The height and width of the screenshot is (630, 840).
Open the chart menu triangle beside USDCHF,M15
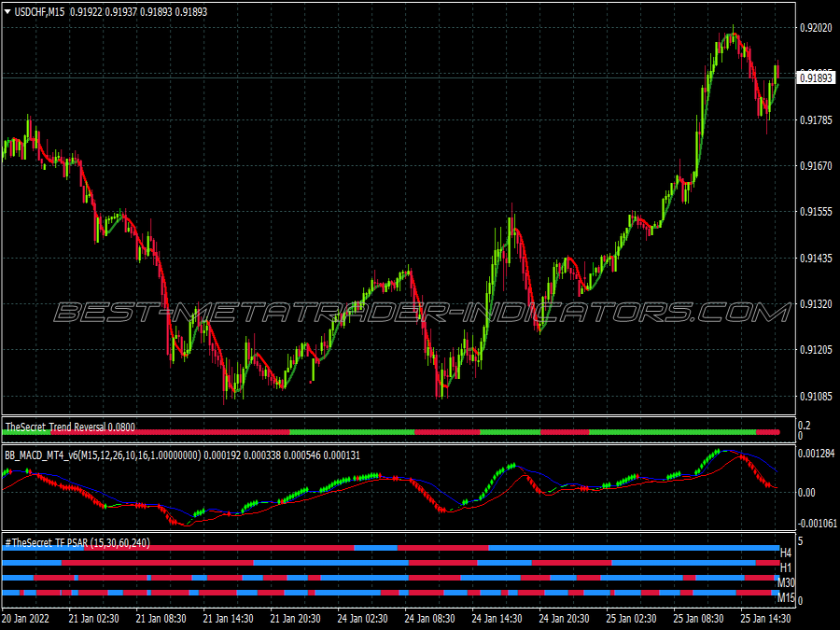(x=7, y=11)
